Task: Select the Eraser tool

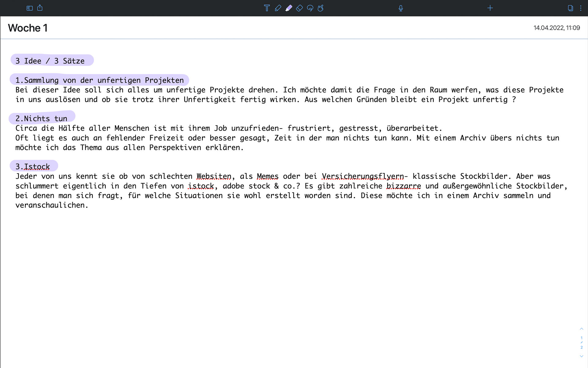Action: click(299, 8)
